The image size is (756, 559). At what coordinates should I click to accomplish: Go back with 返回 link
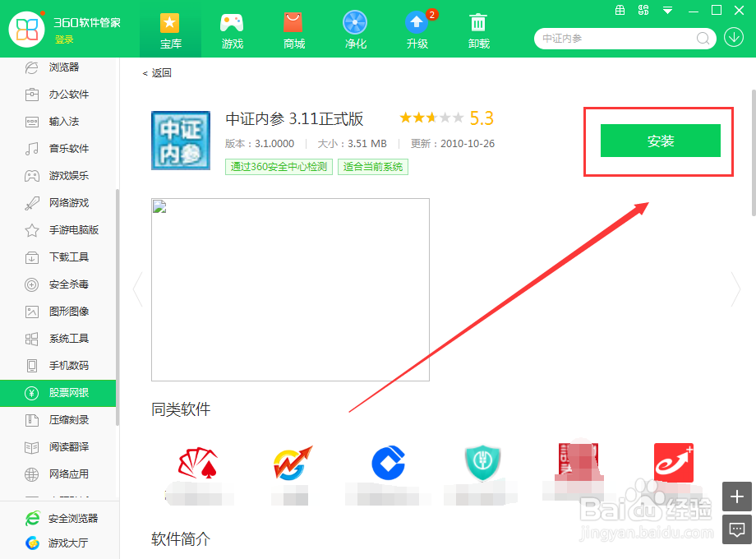pos(157,73)
